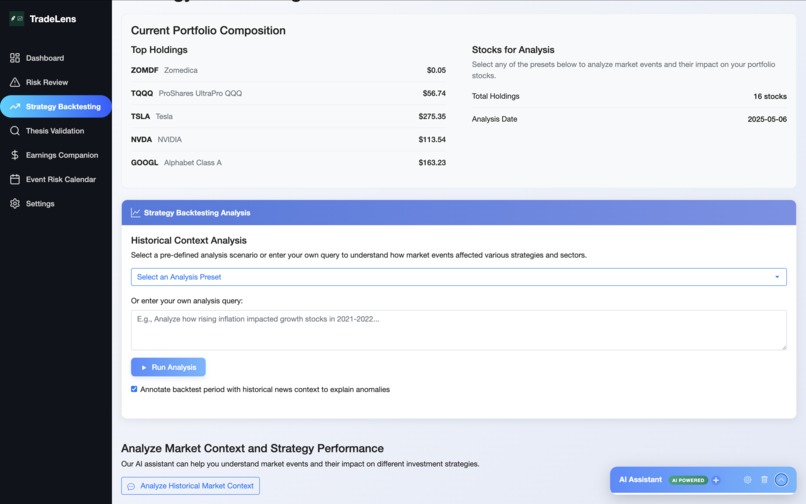Click the Event Risk Calendar icon
The height and width of the screenshot is (504, 806).
pyautogui.click(x=15, y=179)
